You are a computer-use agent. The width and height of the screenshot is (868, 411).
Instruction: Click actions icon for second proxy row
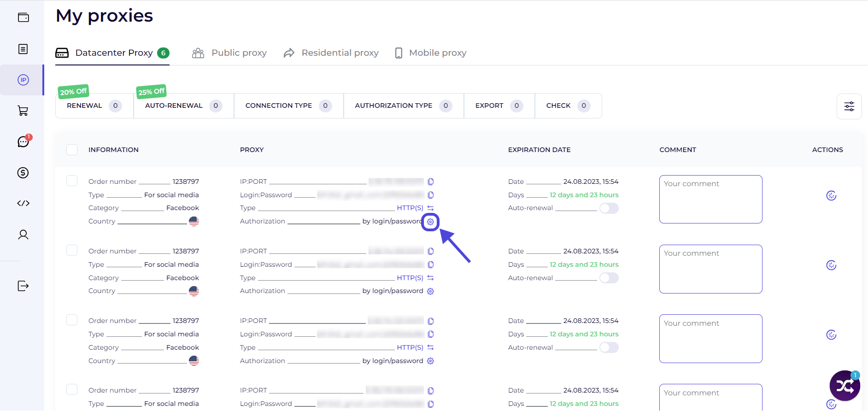(831, 265)
